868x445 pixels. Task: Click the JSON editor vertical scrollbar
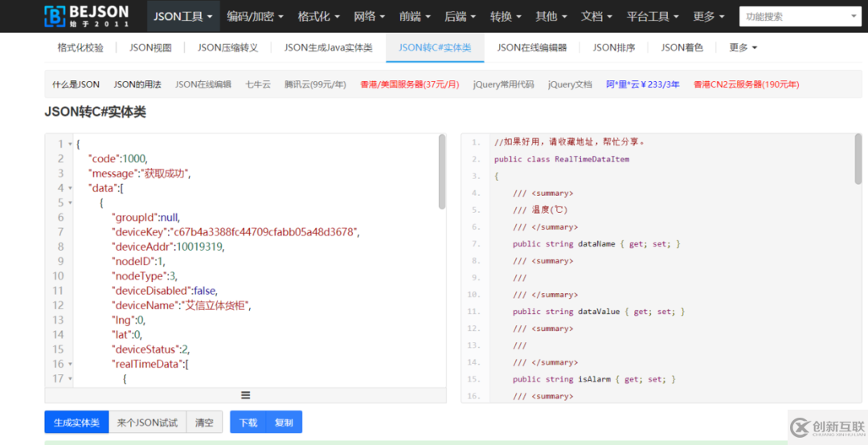442,172
